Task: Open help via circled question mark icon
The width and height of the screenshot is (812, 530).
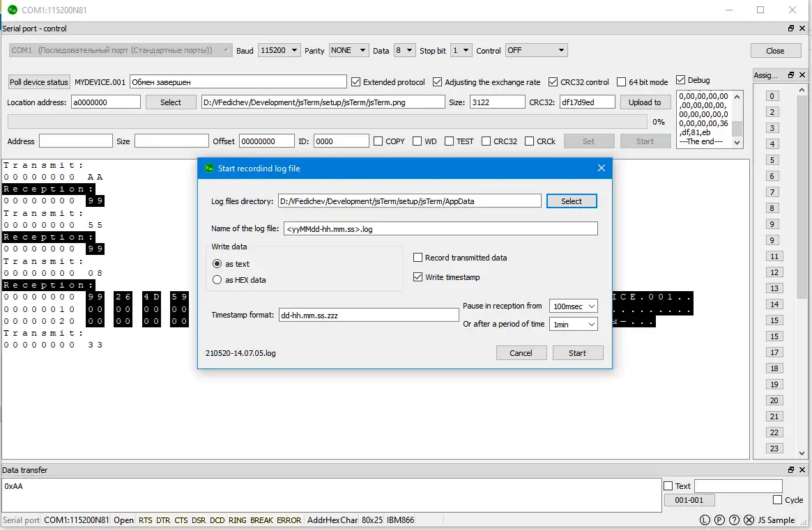Action: pos(734,520)
